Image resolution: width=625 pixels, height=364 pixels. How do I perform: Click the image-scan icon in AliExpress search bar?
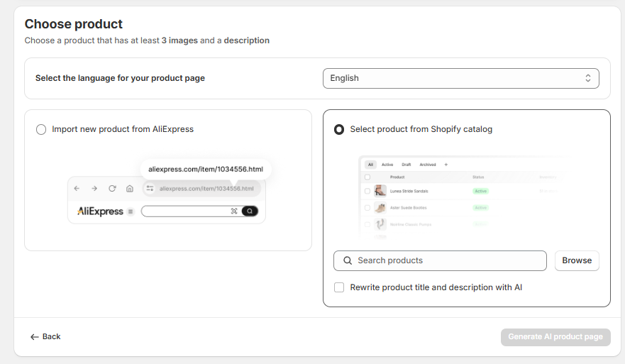[234, 211]
